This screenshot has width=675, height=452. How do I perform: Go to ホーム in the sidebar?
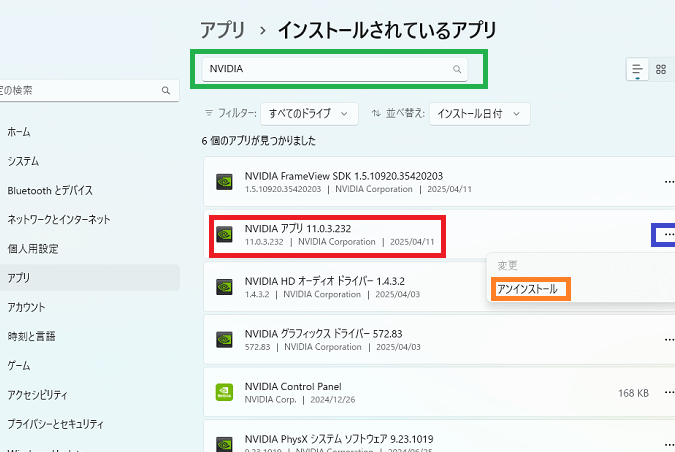[19, 132]
